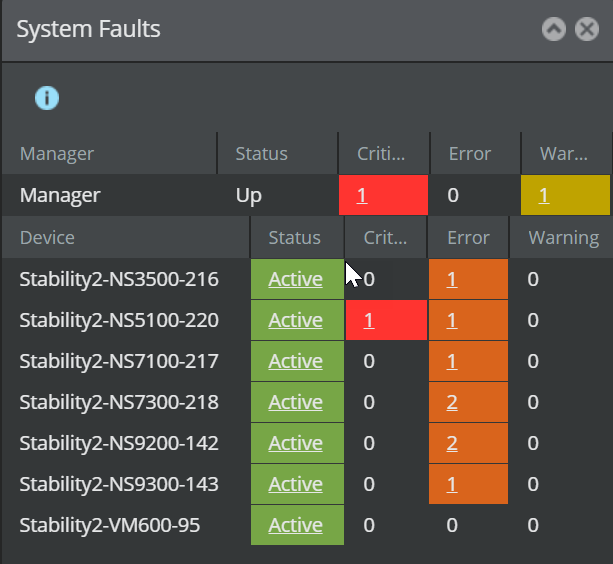Image resolution: width=613 pixels, height=564 pixels.
Task: Click the blue info icon
Action: point(47,98)
